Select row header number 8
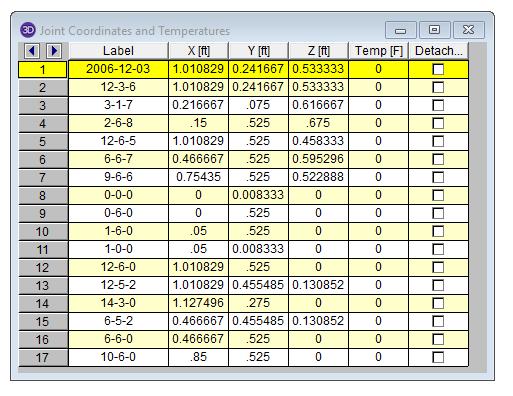The height and width of the screenshot is (396, 513). point(43,195)
